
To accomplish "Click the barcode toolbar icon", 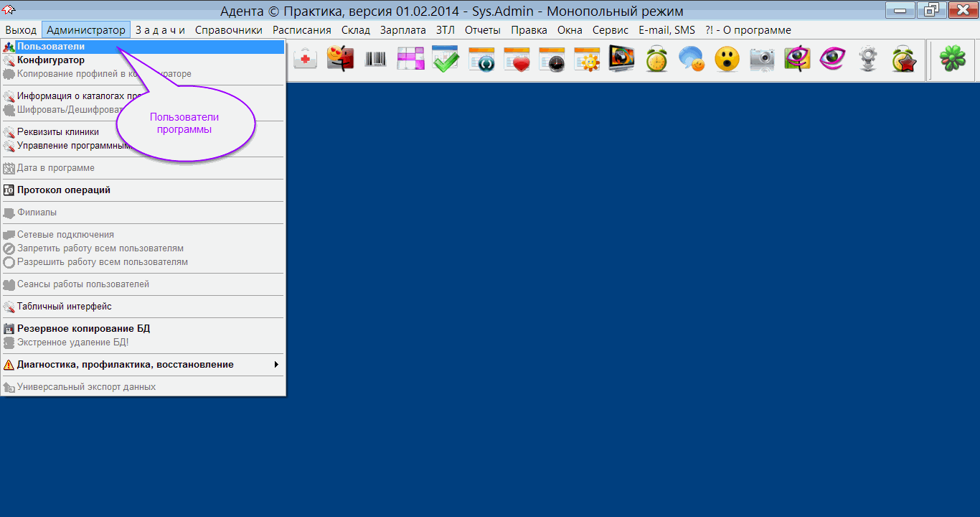I will pyautogui.click(x=375, y=60).
